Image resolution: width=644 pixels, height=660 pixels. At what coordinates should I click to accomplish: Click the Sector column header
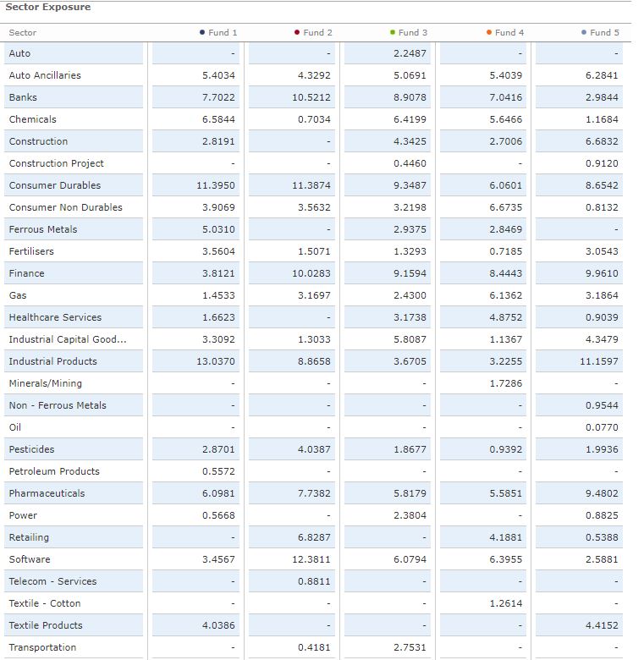tap(23, 33)
